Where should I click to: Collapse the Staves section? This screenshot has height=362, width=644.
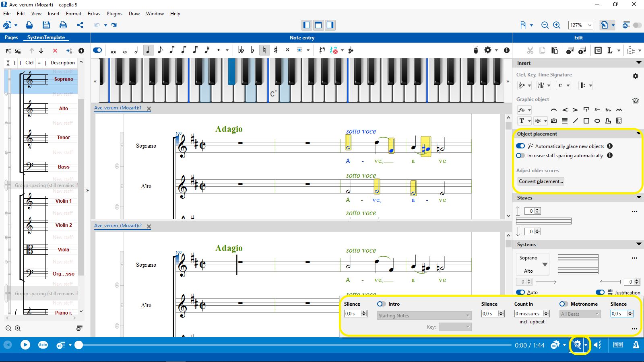(x=639, y=197)
